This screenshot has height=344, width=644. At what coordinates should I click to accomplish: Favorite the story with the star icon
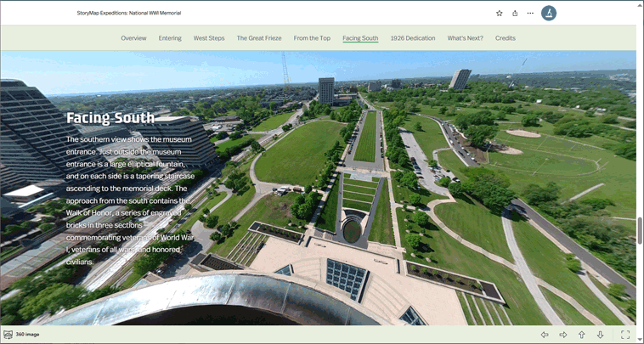tap(500, 14)
